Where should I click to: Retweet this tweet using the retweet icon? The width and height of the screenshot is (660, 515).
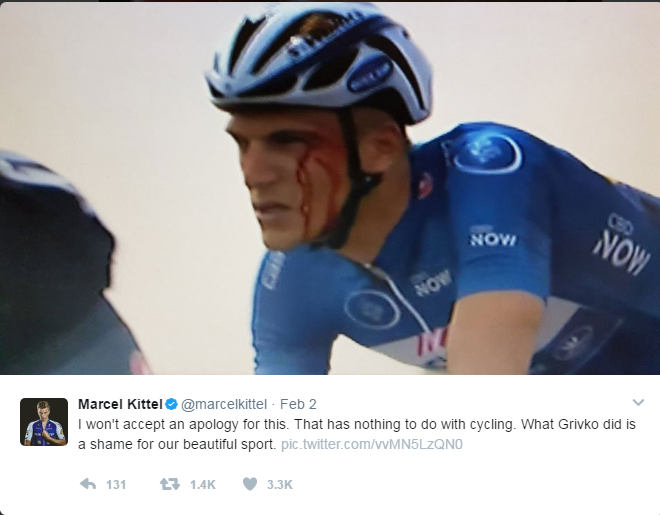pos(170,484)
